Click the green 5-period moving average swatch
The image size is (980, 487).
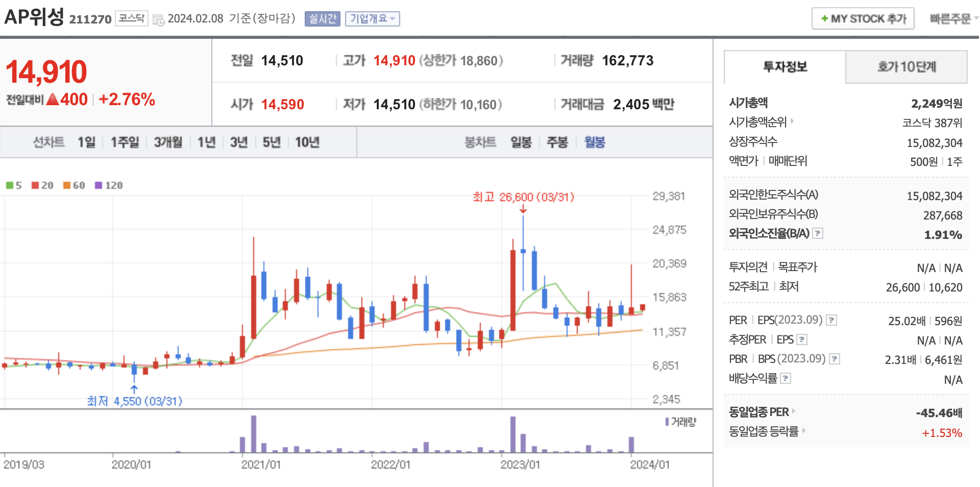(x=10, y=185)
